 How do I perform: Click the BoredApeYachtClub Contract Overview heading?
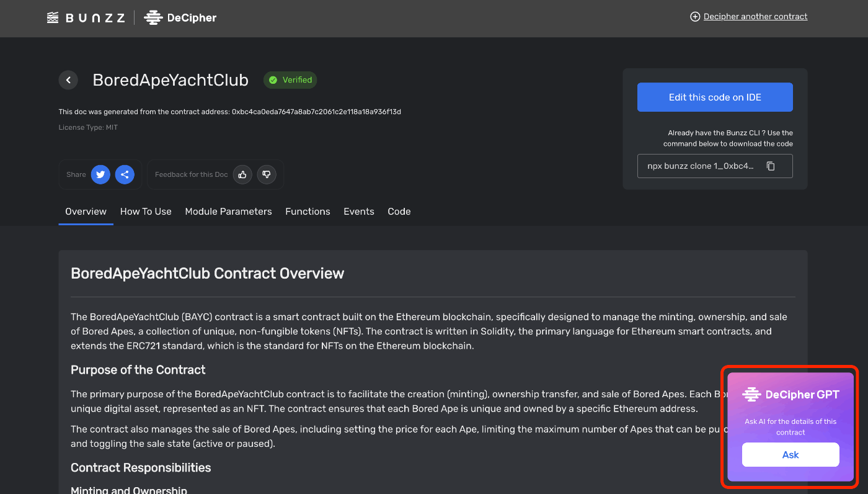click(207, 274)
